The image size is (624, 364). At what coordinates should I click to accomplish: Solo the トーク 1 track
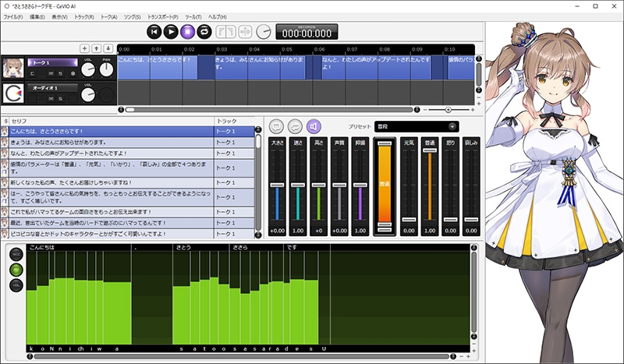60,73
